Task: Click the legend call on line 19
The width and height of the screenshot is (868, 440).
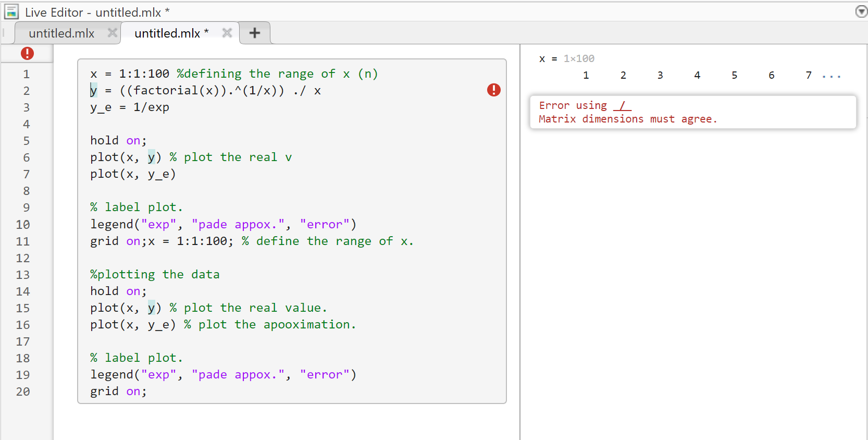Action: point(224,375)
